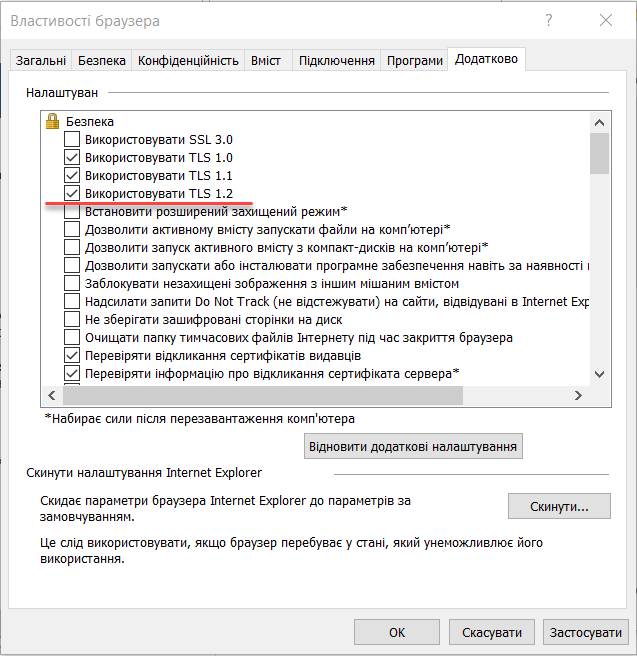This screenshot has height=656, width=637.
Task: Close the Властивості браузера dialog
Action: tap(606, 20)
